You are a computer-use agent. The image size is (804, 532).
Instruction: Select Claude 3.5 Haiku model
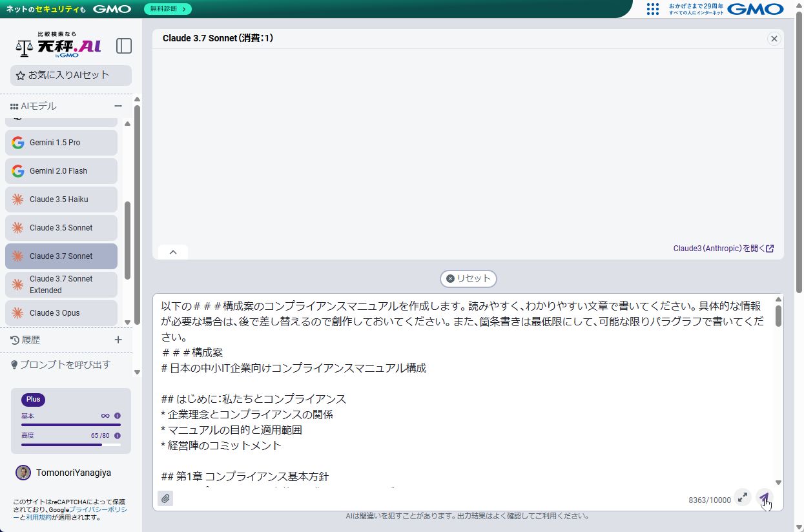(61, 200)
